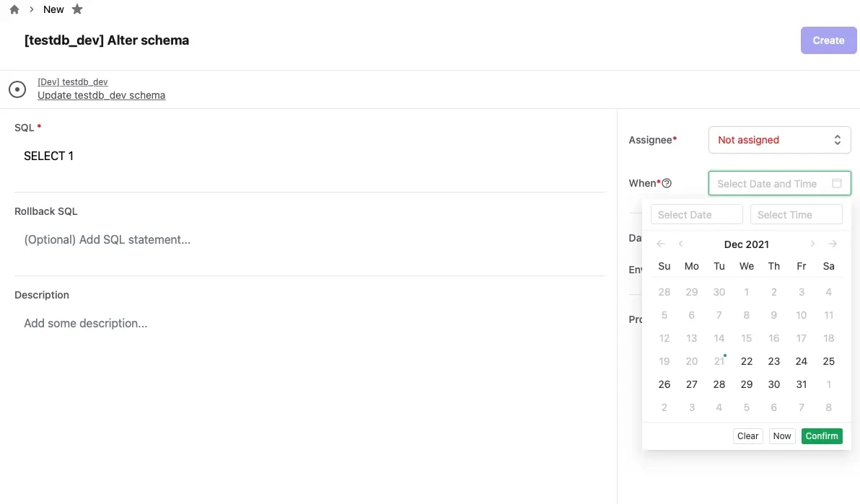Click the Select Time input field

(x=796, y=214)
